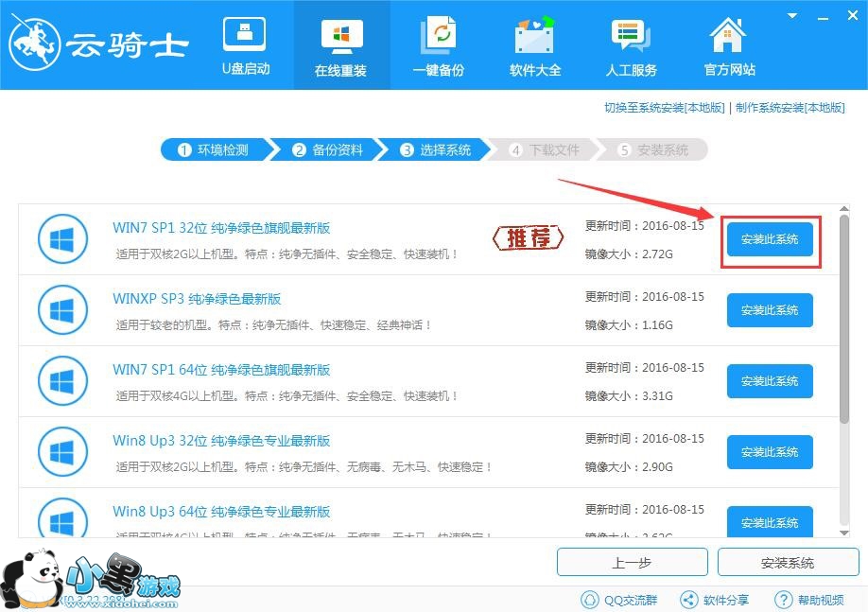This screenshot has width=868, height=612.
Task: Click the 云骑士 knight logo
Action: [34, 44]
